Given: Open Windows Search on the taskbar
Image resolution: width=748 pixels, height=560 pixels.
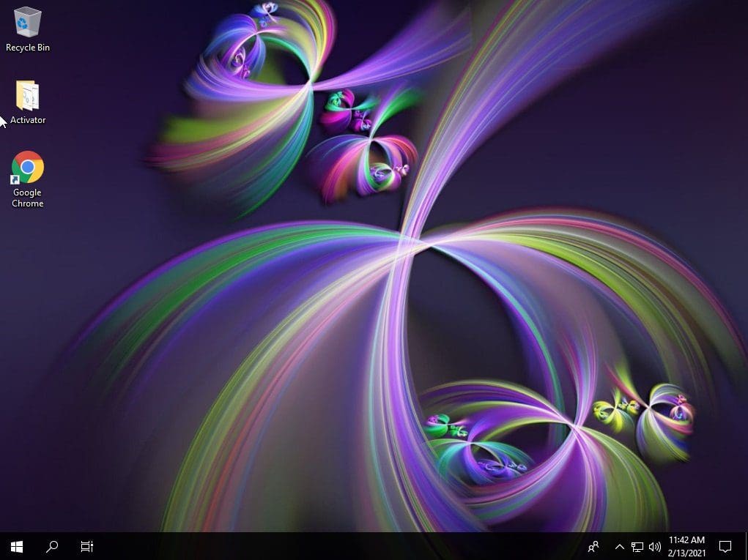Looking at the screenshot, I should pyautogui.click(x=51, y=546).
